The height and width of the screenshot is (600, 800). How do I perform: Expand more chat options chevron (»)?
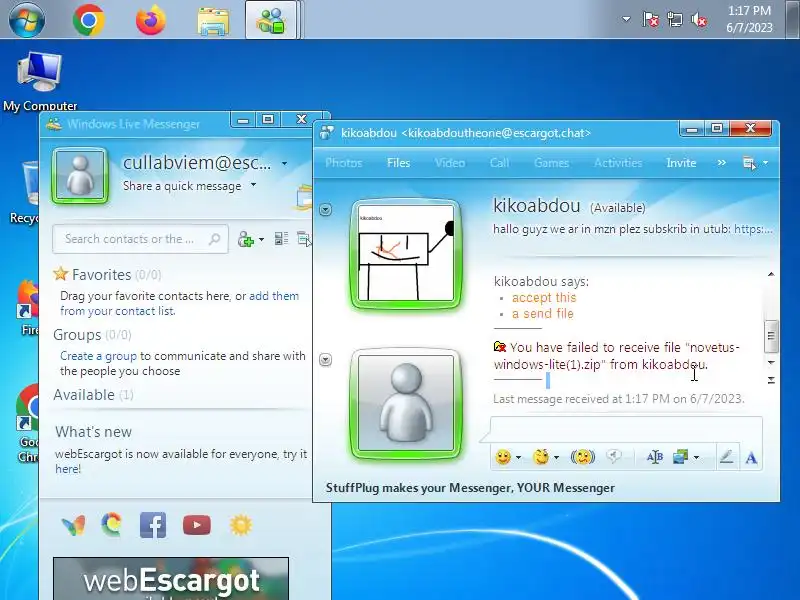click(721, 163)
